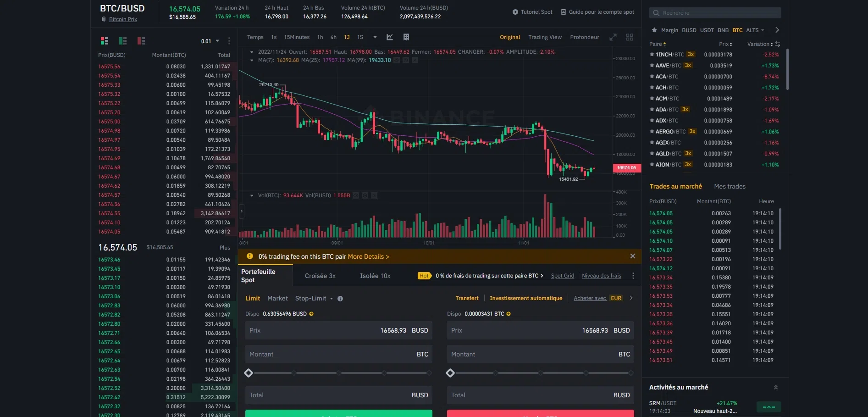The width and height of the screenshot is (868, 417).
Task: Click the Recherche search field
Action: pos(715,13)
